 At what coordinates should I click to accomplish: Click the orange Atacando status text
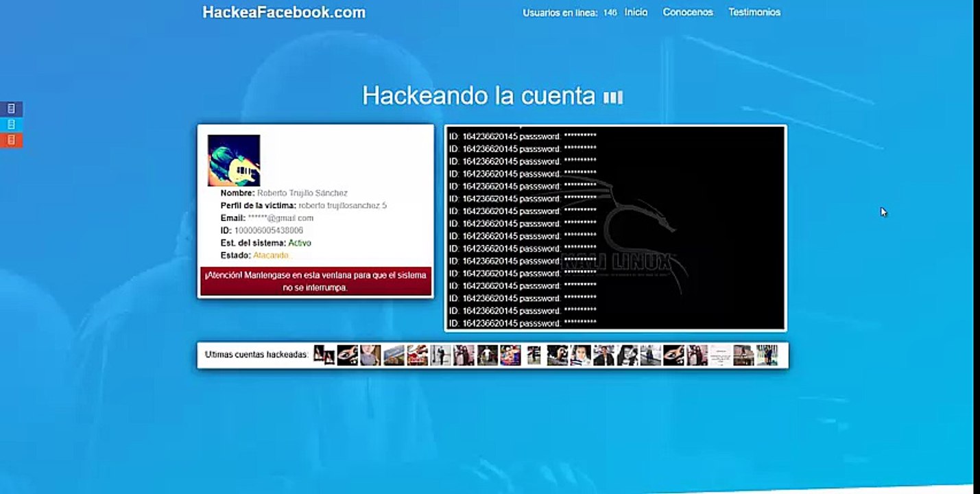point(272,255)
